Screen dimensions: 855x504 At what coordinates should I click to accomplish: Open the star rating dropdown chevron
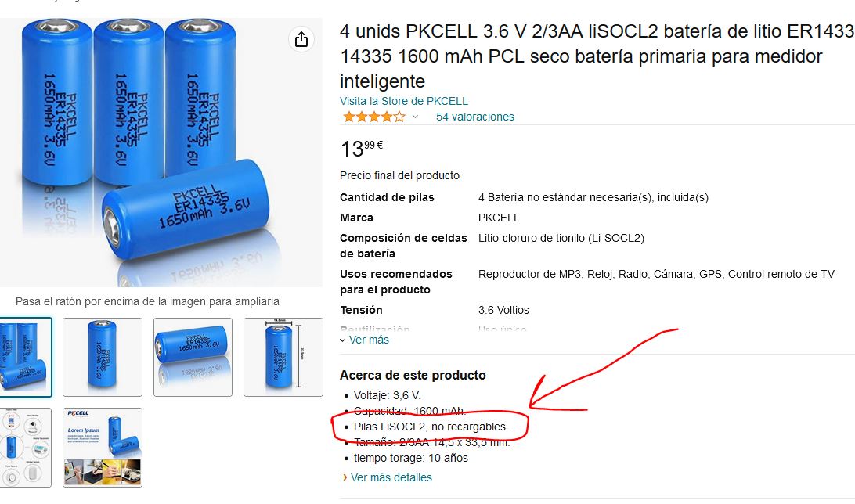pos(415,117)
